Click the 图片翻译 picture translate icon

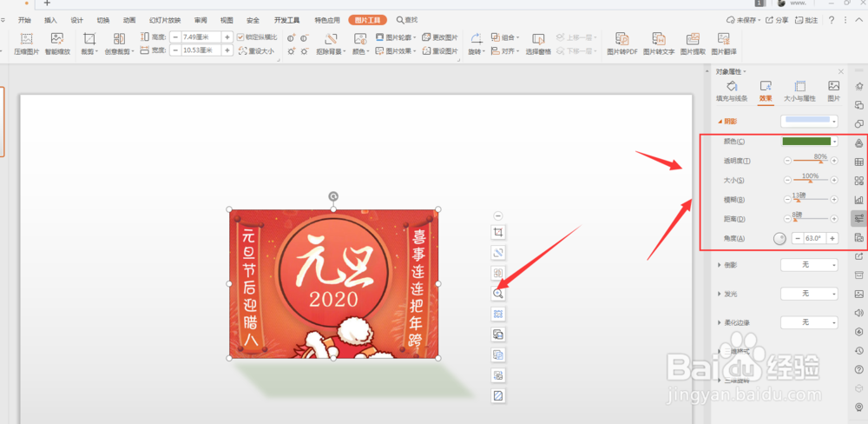(x=724, y=39)
